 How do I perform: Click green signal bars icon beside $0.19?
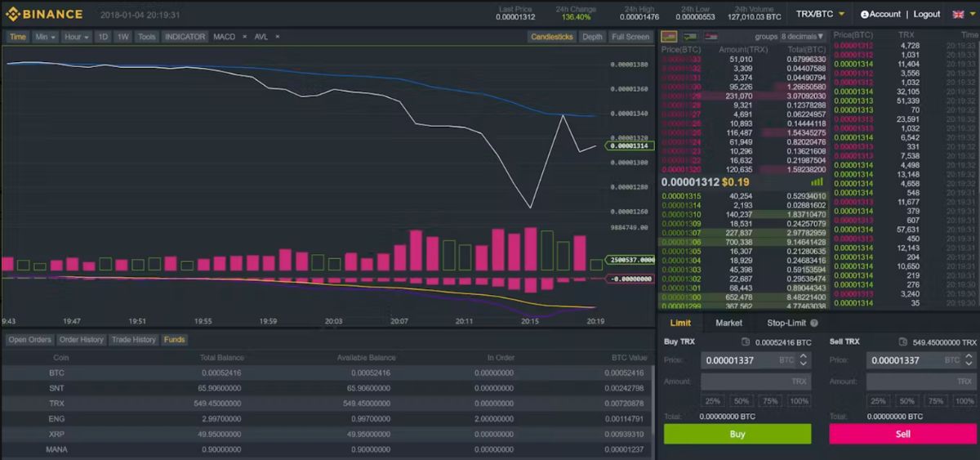coord(817,182)
